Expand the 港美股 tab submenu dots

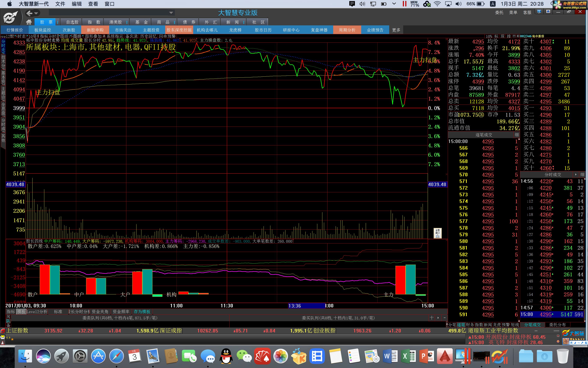(x=127, y=22)
